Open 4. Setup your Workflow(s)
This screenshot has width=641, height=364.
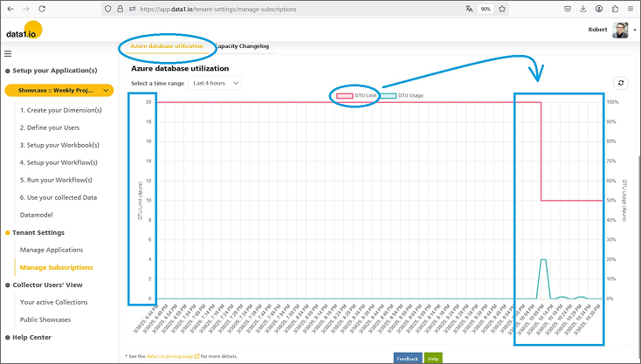click(x=59, y=162)
